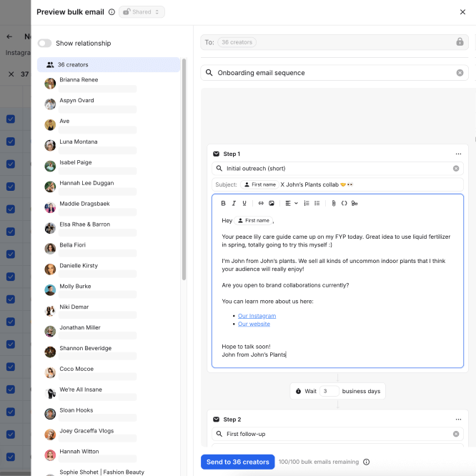Open the Shared visibility dropdown

142,12
